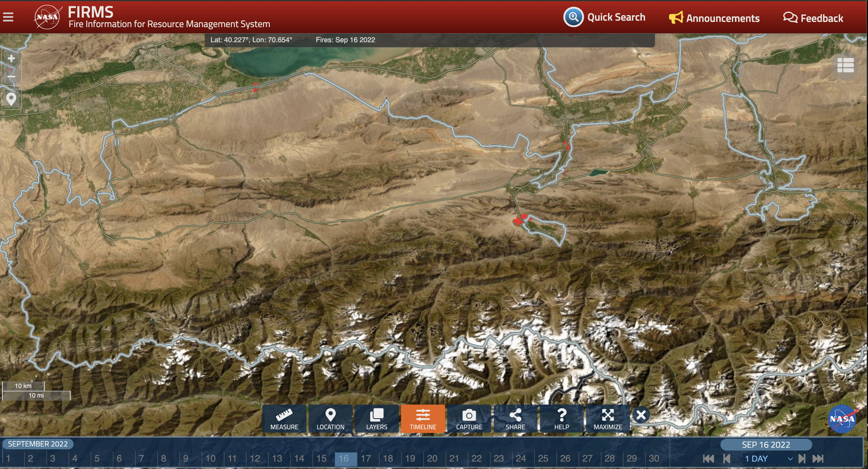The height and width of the screenshot is (469, 868).
Task: Open the legend list panel icon
Action: pyautogui.click(x=846, y=65)
